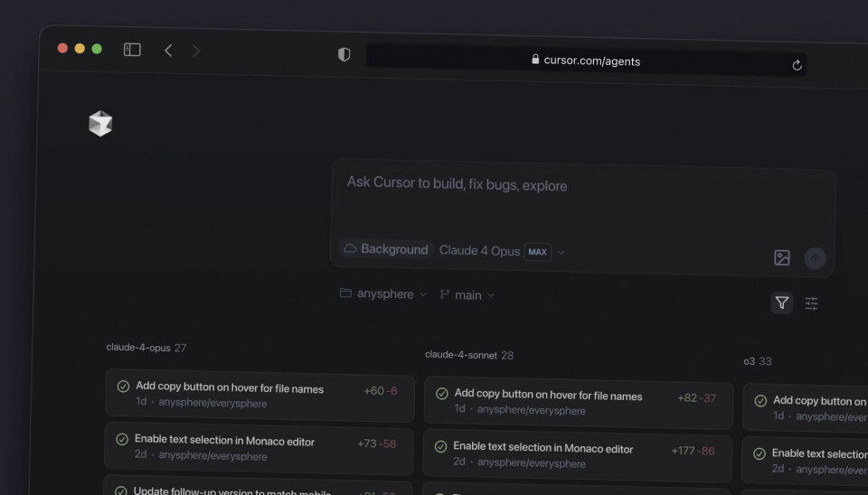Click the claude-4-opus 27 column header
This screenshot has width=868, height=495.
146,348
